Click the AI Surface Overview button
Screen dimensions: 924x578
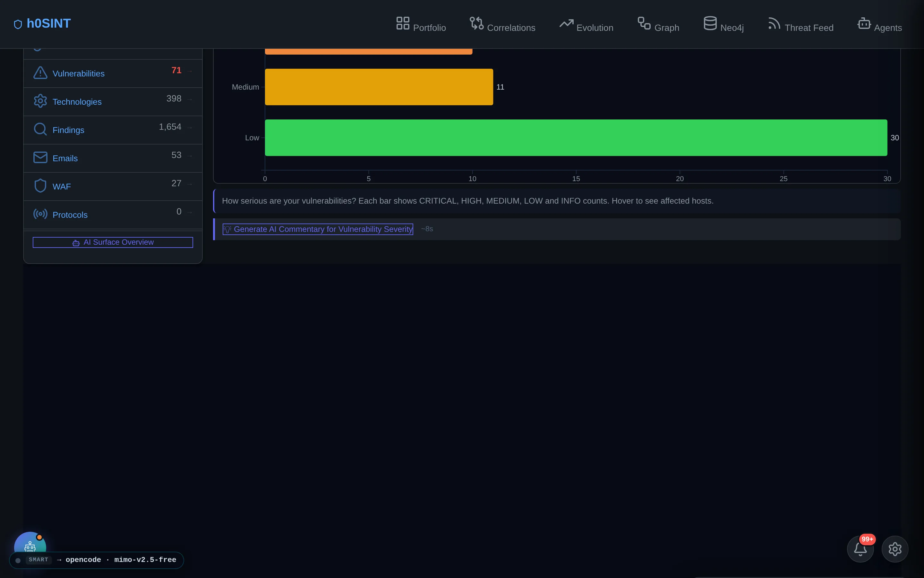coord(113,242)
